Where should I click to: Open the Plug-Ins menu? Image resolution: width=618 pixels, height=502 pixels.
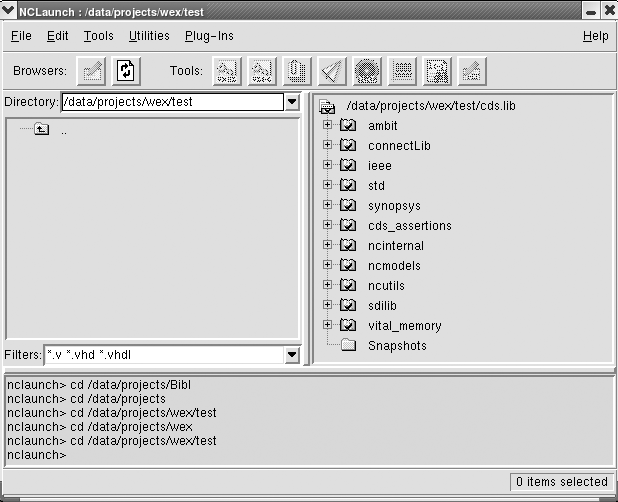pyautogui.click(x=209, y=36)
